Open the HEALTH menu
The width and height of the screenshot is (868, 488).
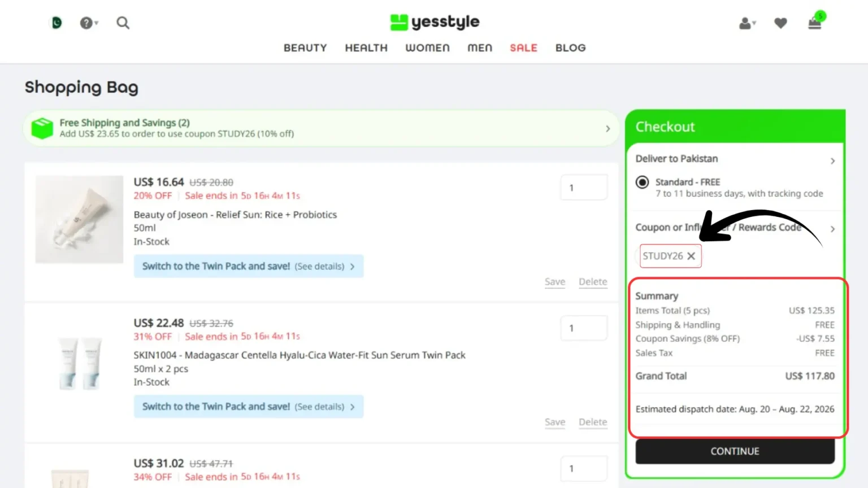click(x=366, y=48)
